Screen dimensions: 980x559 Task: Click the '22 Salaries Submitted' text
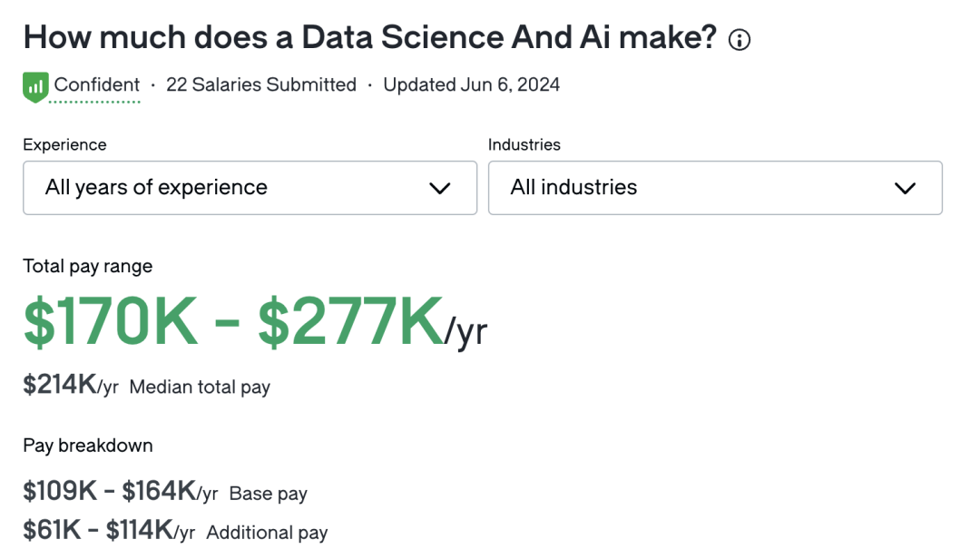[261, 85]
